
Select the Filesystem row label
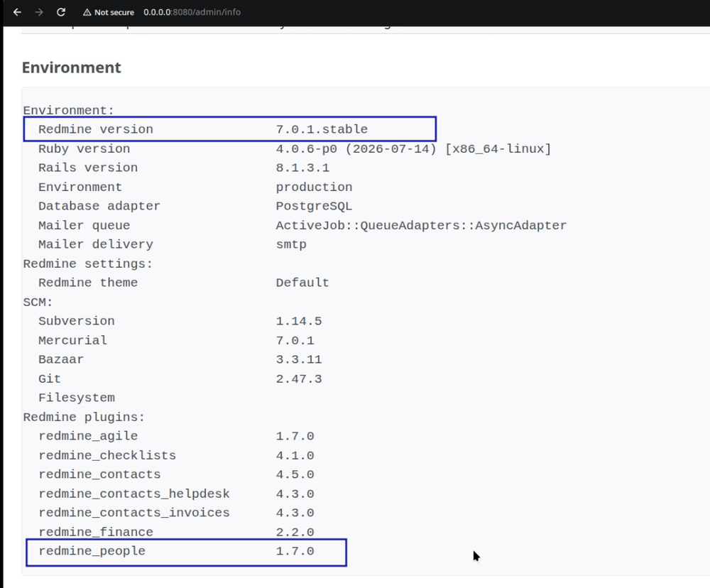pyautogui.click(x=77, y=398)
